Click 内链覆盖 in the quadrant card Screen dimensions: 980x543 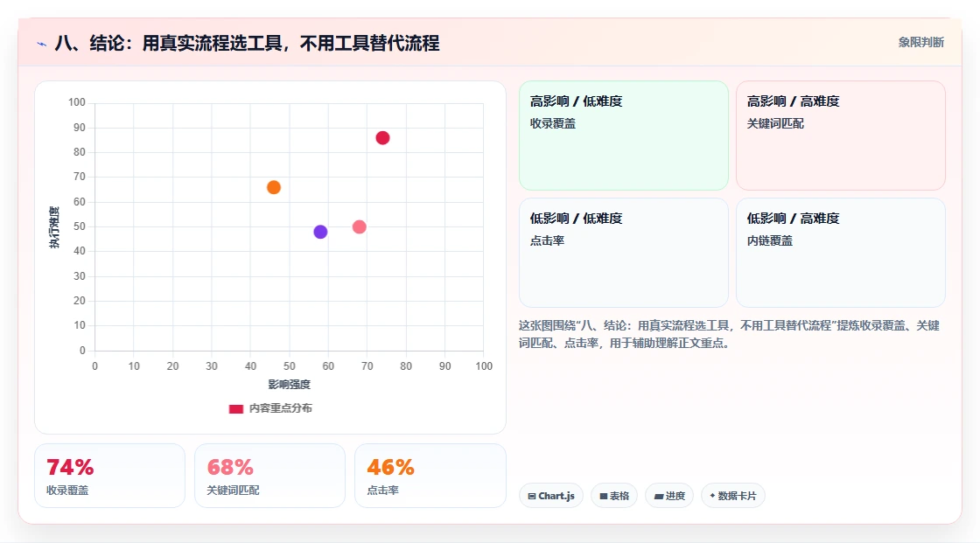point(770,240)
